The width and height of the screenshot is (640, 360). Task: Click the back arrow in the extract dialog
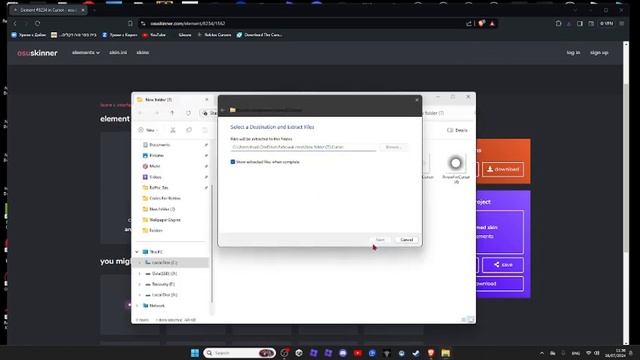[222, 110]
